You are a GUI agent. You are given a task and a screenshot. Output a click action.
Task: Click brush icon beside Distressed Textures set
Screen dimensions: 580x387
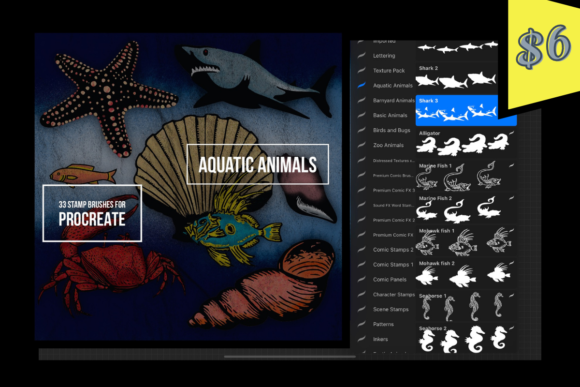(361, 160)
